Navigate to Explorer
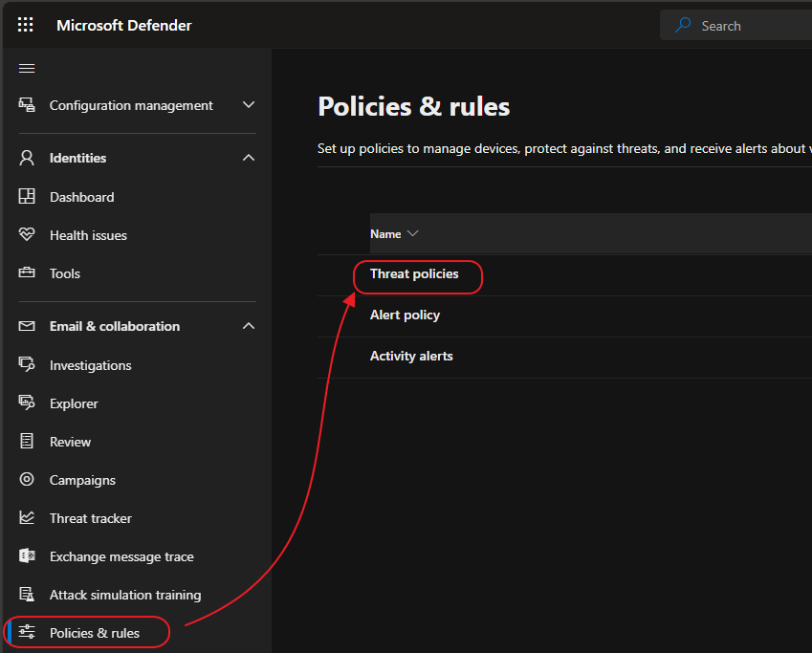The height and width of the screenshot is (653, 812). tap(74, 403)
